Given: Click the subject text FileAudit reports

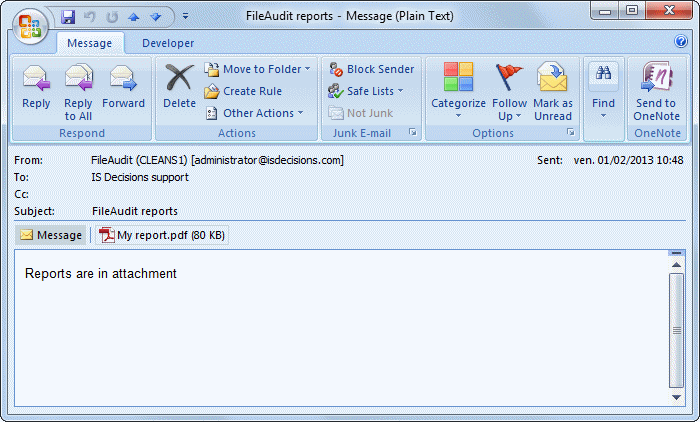Looking at the screenshot, I should [135, 211].
